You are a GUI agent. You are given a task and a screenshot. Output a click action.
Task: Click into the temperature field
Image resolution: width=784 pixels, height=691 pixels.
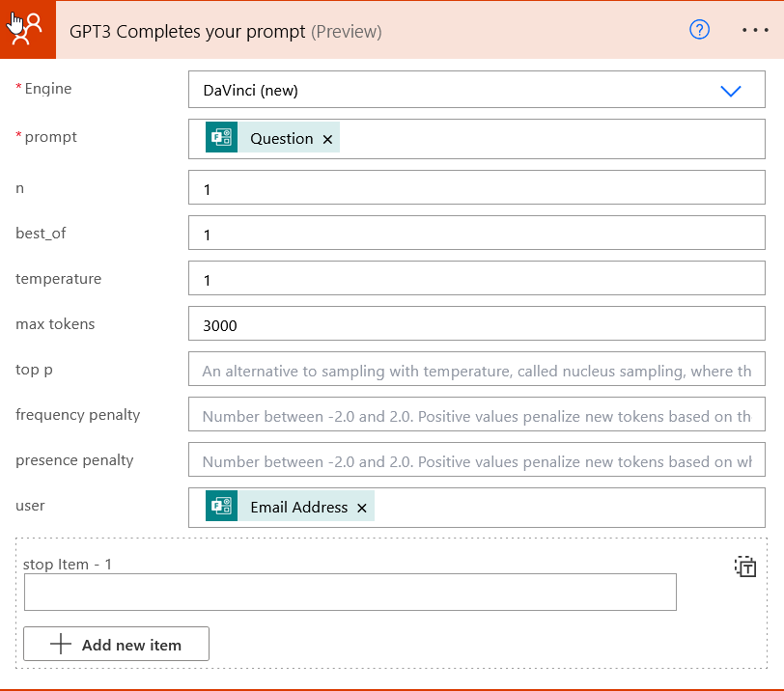click(477, 278)
